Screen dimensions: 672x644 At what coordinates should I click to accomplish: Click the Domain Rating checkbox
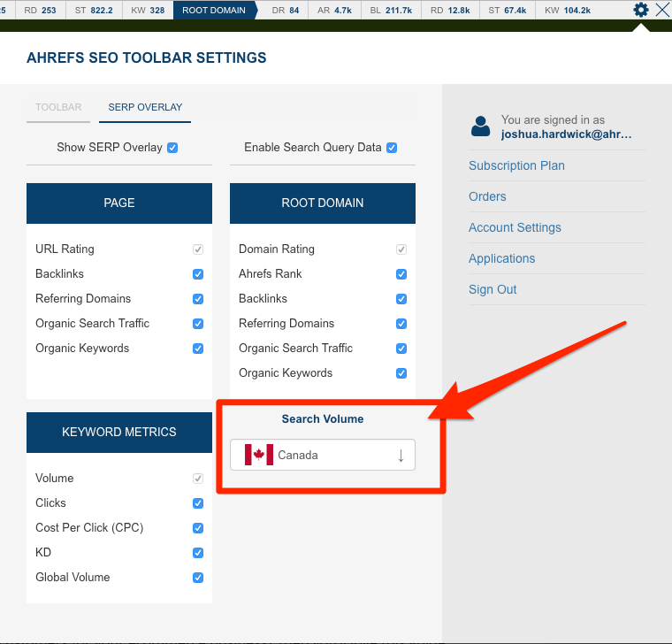[x=401, y=249]
